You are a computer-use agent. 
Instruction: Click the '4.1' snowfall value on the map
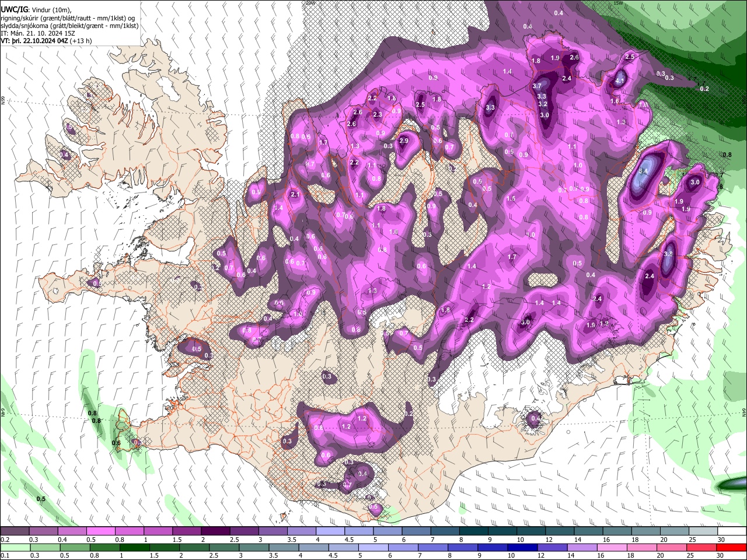(x=620, y=80)
